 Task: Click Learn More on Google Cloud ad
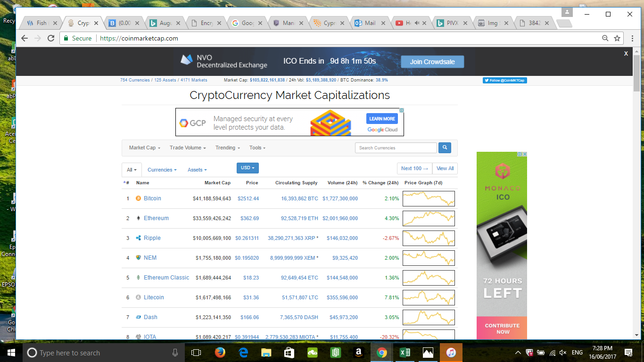[x=382, y=119]
